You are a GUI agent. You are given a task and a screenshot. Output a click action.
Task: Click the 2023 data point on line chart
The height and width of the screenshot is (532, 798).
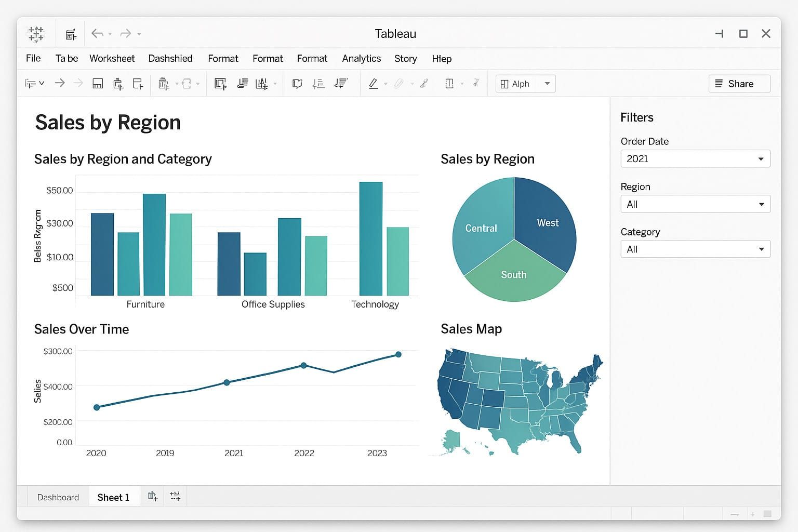(398, 354)
